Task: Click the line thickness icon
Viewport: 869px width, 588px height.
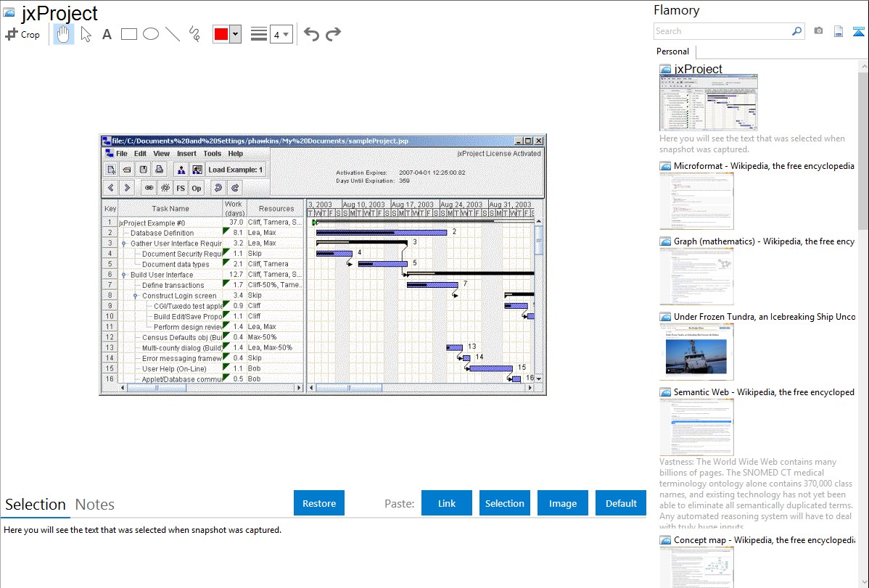Action: point(259,34)
